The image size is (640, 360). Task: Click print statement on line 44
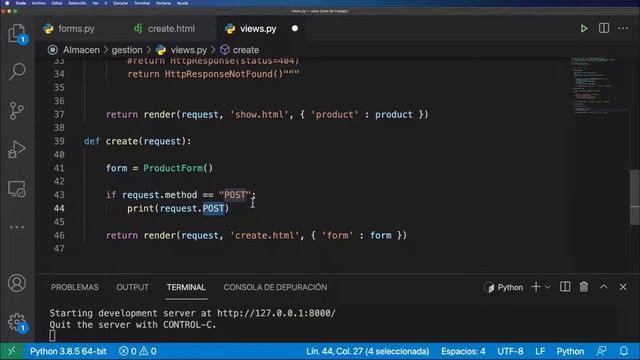click(178, 209)
